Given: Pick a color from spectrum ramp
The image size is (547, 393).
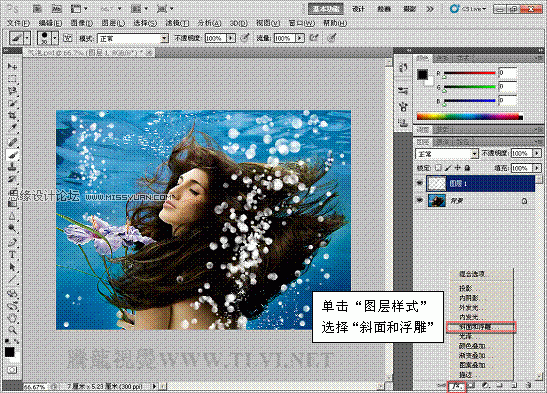Looking at the screenshot, I should coord(470,116).
